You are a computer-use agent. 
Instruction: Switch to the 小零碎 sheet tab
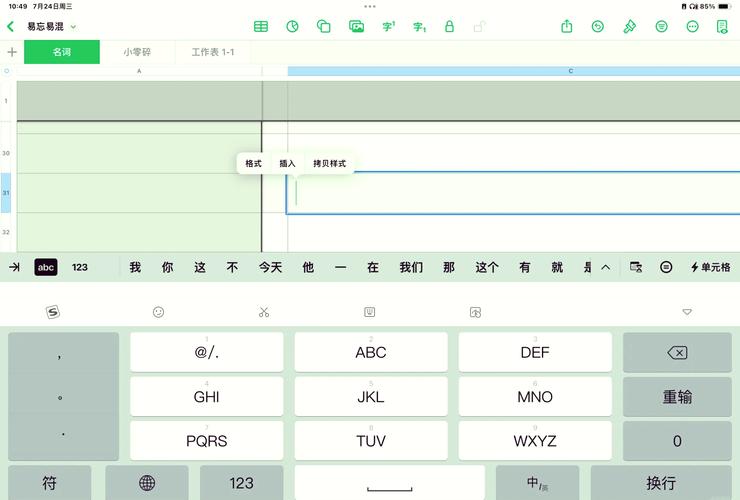pyautogui.click(x=138, y=52)
